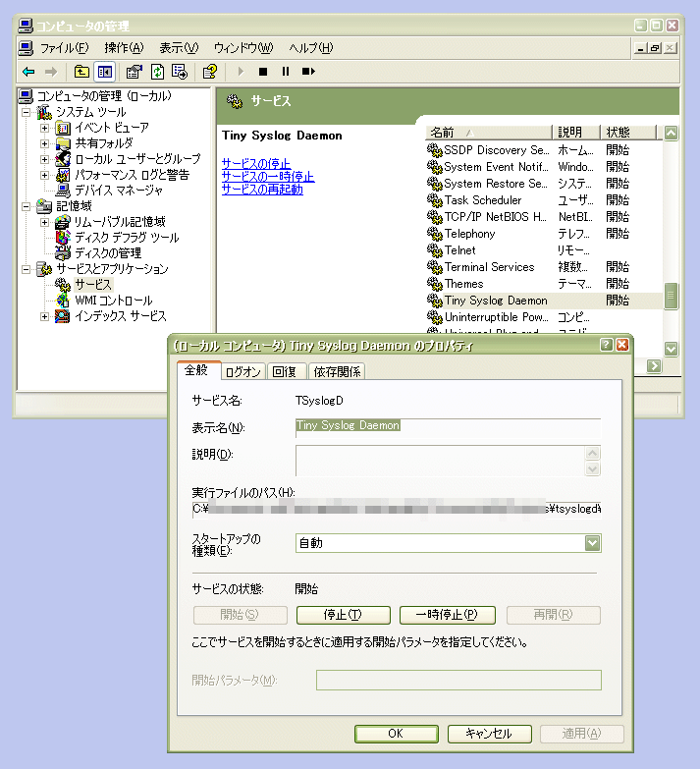Click the Back arrow toolbar icon
This screenshot has height=769, width=700.
pyautogui.click(x=28, y=72)
